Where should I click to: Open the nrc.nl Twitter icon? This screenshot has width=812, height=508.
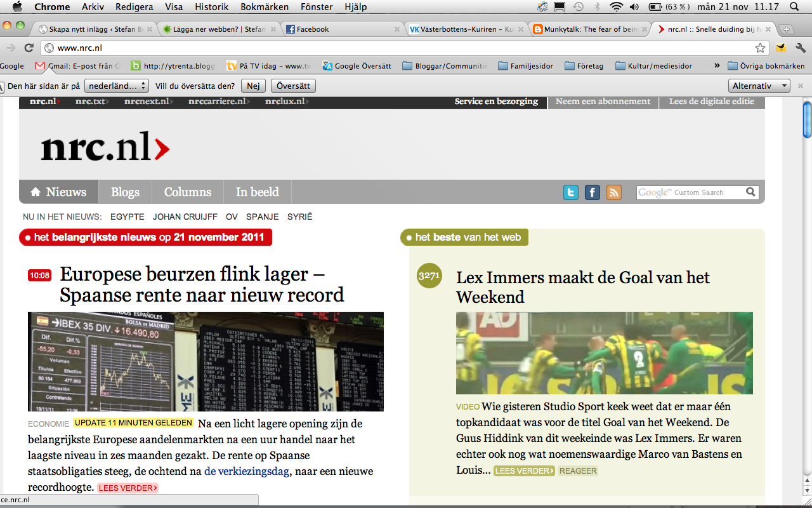click(x=571, y=192)
